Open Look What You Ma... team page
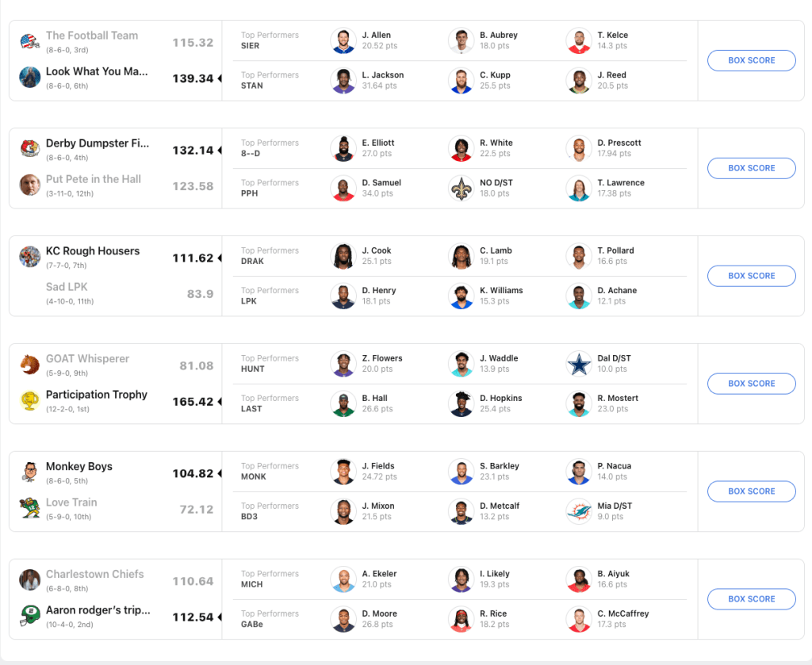The height and width of the screenshot is (665, 812). point(97,71)
